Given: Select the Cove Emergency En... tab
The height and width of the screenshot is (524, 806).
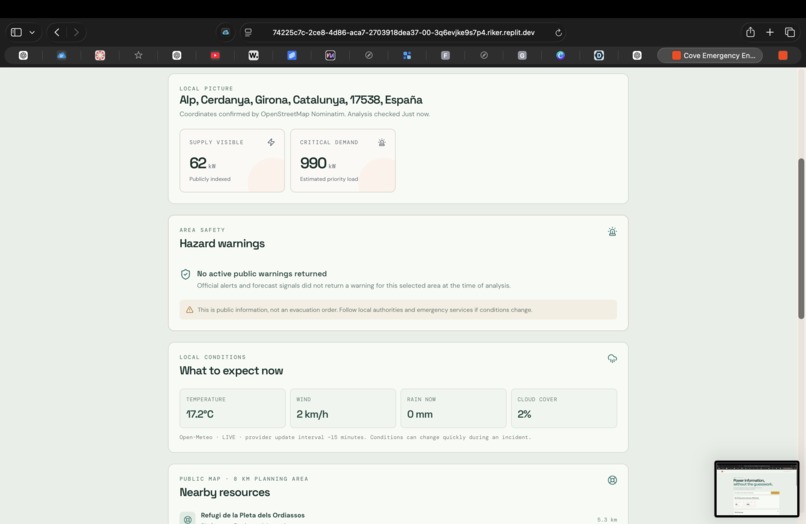Looking at the screenshot, I should (710, 56).
